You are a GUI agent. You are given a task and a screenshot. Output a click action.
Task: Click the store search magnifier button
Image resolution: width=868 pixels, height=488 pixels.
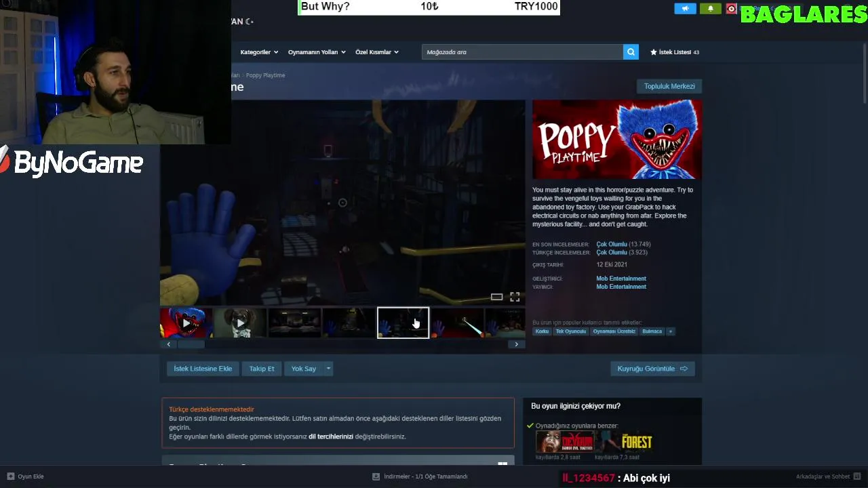click(x=631, y=52)
